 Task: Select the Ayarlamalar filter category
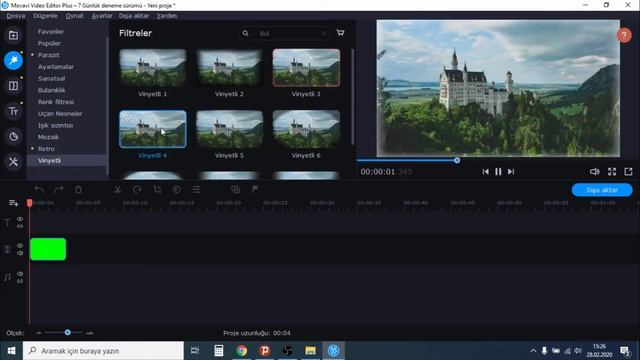coord(56,67)
